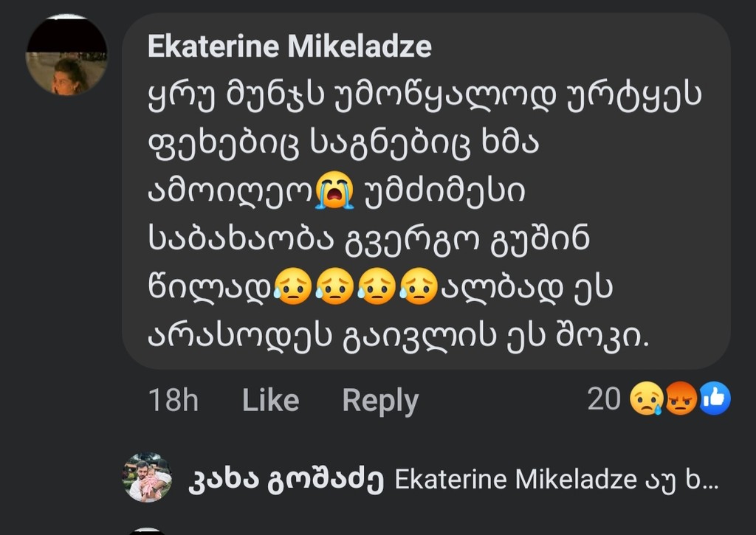This screenshot has width=756, height=535.
Task: Open the კახა გოშაძე profile name
Action: tap(287, 480)
